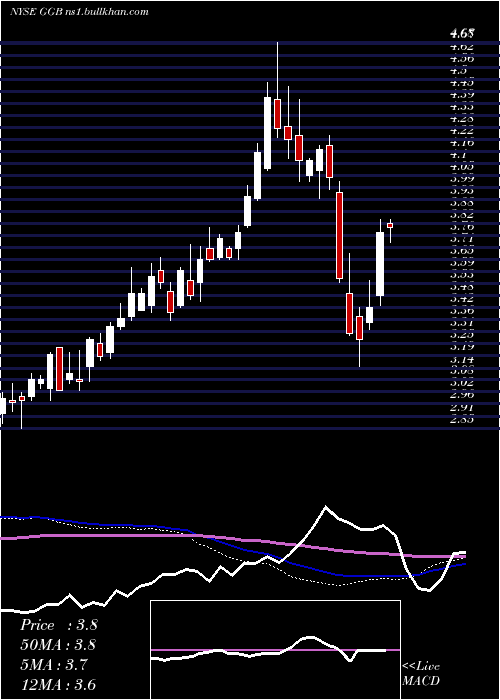Click the 3.71 price axis label

462,239
